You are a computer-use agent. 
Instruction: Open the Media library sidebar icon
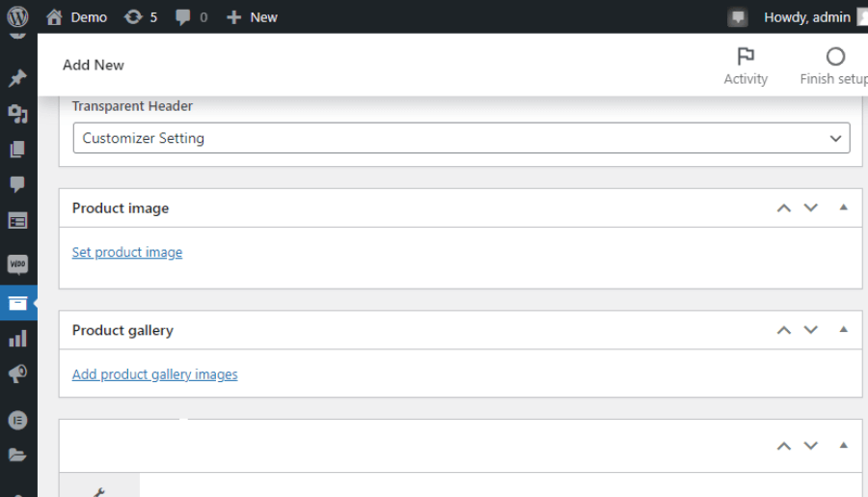click(x=17, y=114)
